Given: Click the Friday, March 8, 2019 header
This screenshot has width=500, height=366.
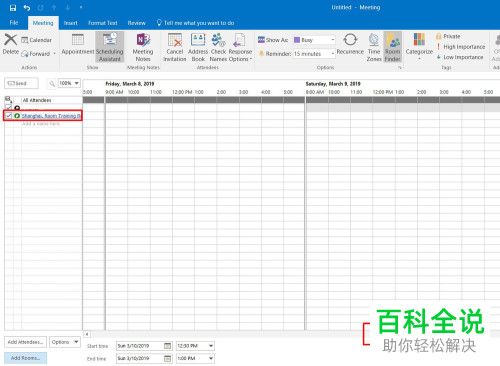Looking at the screenshot, I should coord(130,84).
